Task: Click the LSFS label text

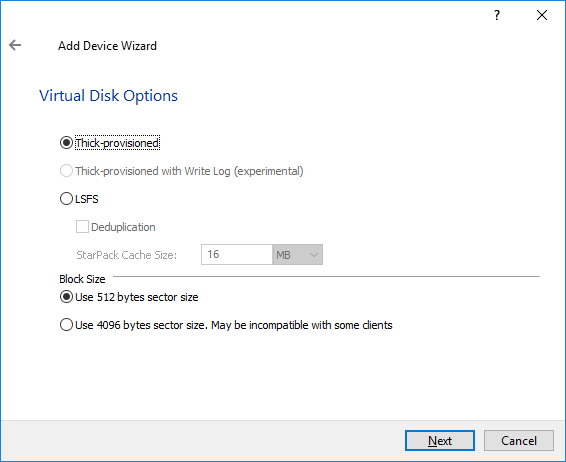Action: point(87,199)
